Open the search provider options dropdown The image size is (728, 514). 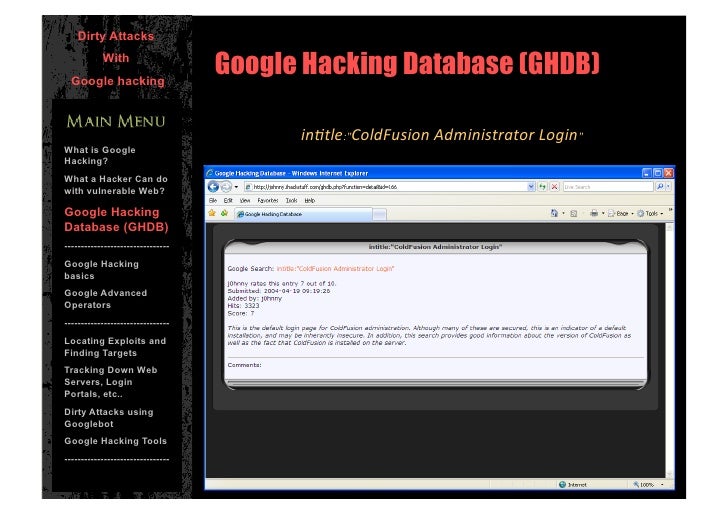click(669, 187)
